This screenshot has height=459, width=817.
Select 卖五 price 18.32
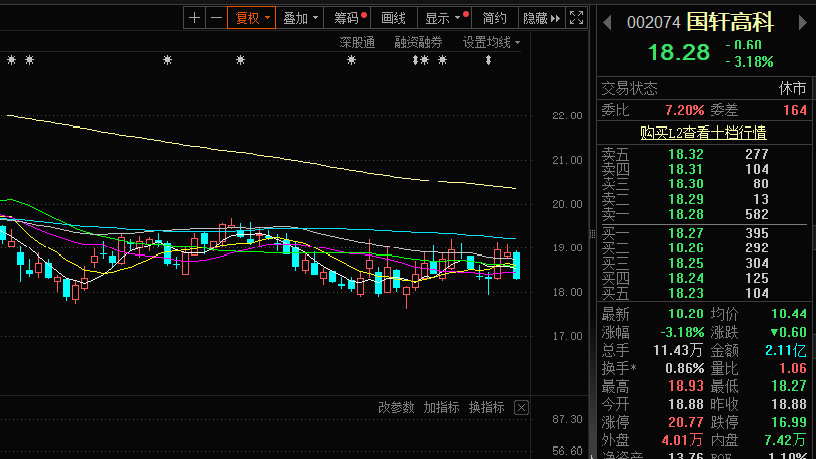[x=686, y=154]
